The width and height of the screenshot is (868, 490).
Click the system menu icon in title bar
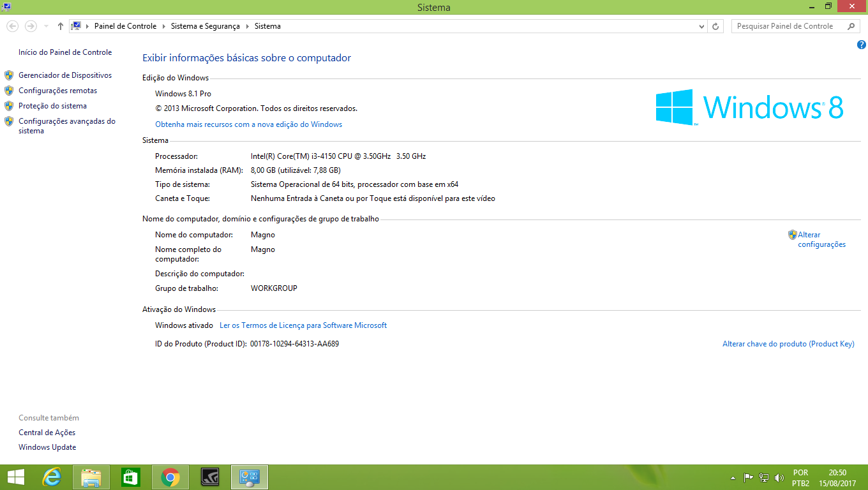[6, 6]
